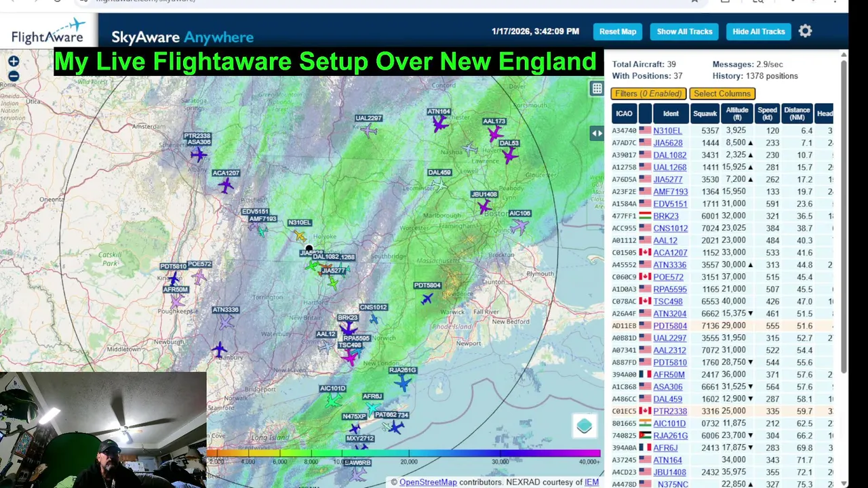Open the ACA1207 flight link in table

(x=670, y=253)
